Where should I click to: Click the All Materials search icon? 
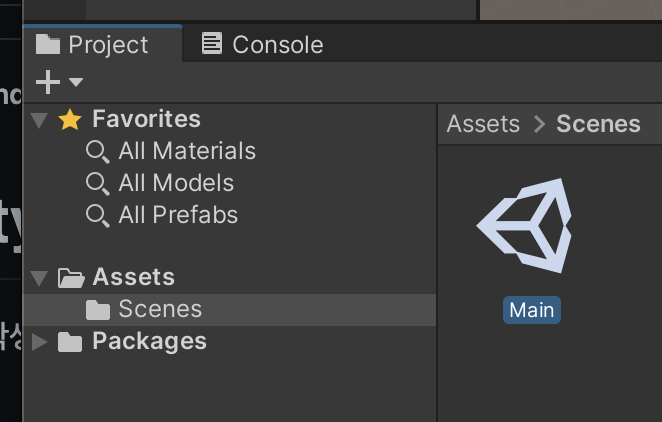coord(98,151)
